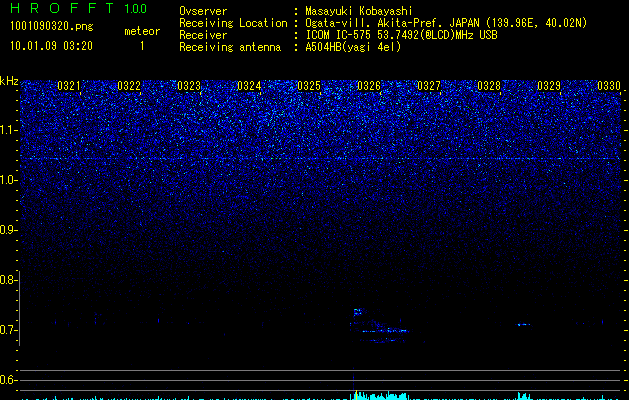Click the Ovserver field label
629x400 pixels.
tap(203, 11)
